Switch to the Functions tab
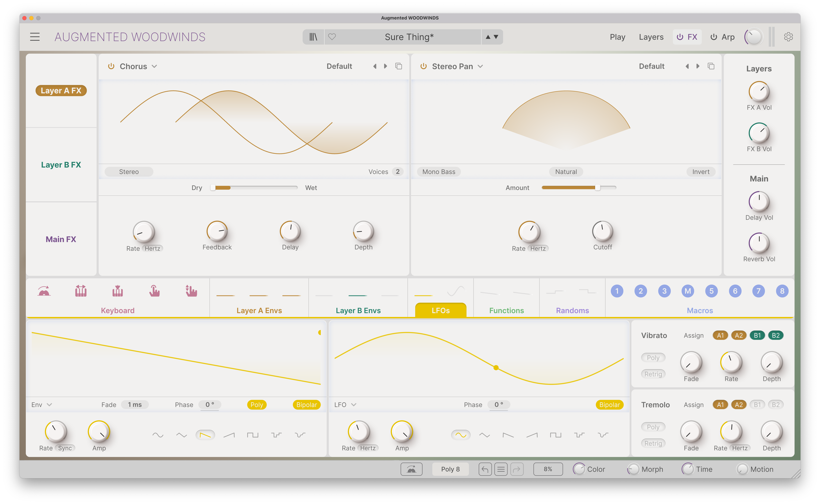Viewport: 820px width, 504px height. click(506, 310)
